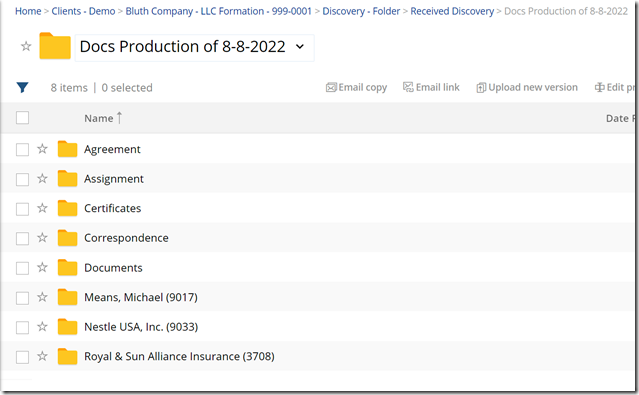The height and width of the screenshot is (395, 639).
Task: Star the Nestle USA, Inc. (9033) folder
Action: tap(42, 327)
